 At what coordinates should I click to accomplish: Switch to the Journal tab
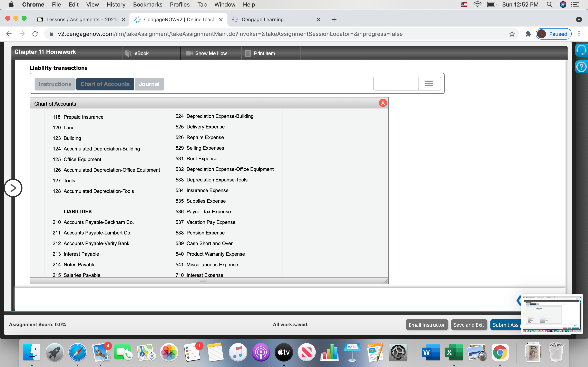[x=149, y=84]
